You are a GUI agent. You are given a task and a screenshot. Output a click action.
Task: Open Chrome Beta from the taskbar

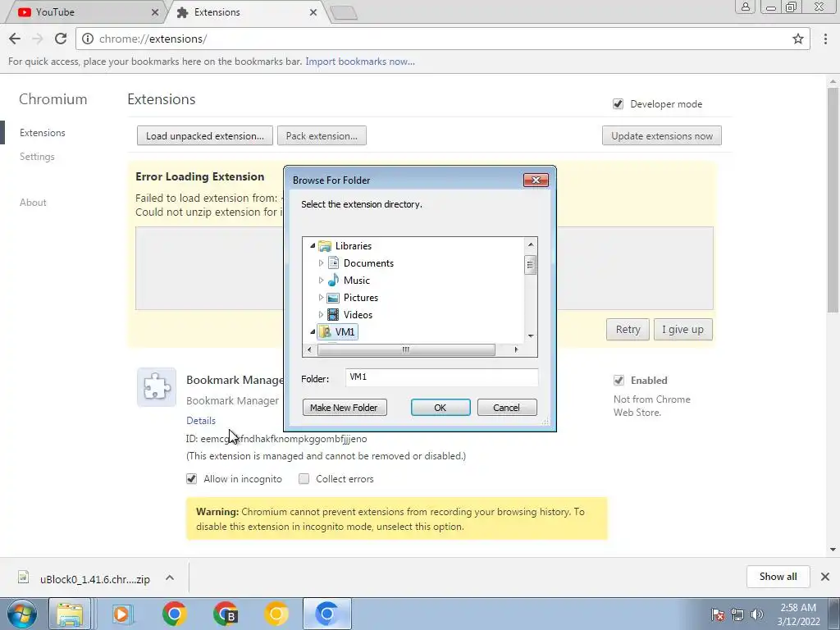(x=225, y=614)
